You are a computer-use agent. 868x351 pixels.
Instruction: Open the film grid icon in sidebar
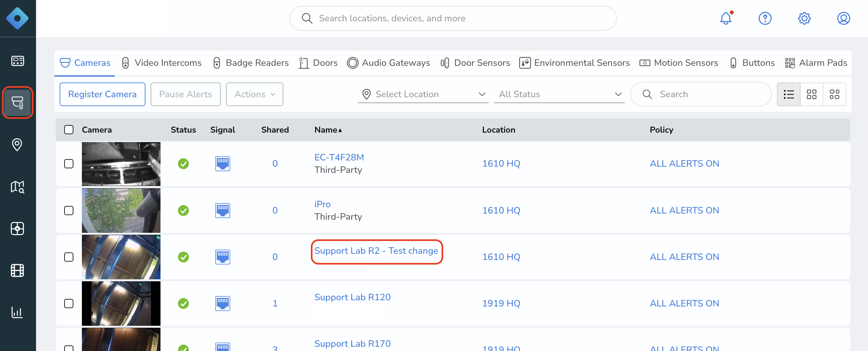tap(17, 270)
